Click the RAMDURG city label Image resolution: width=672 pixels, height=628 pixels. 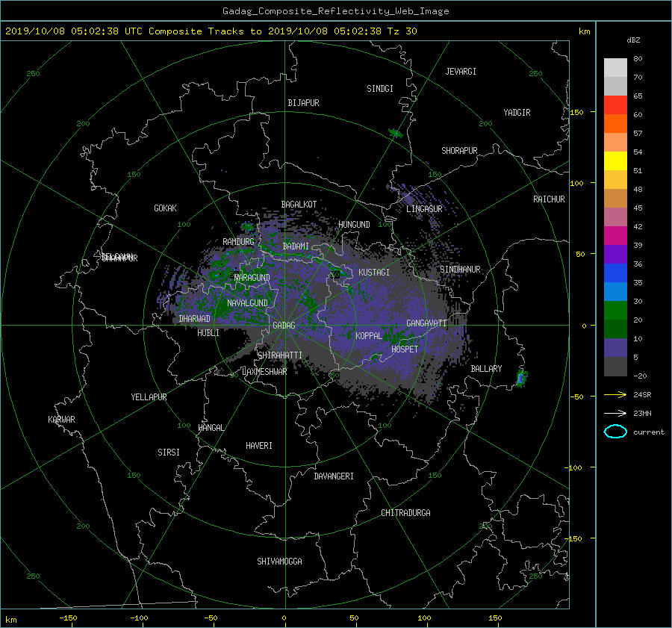(238, 242)
